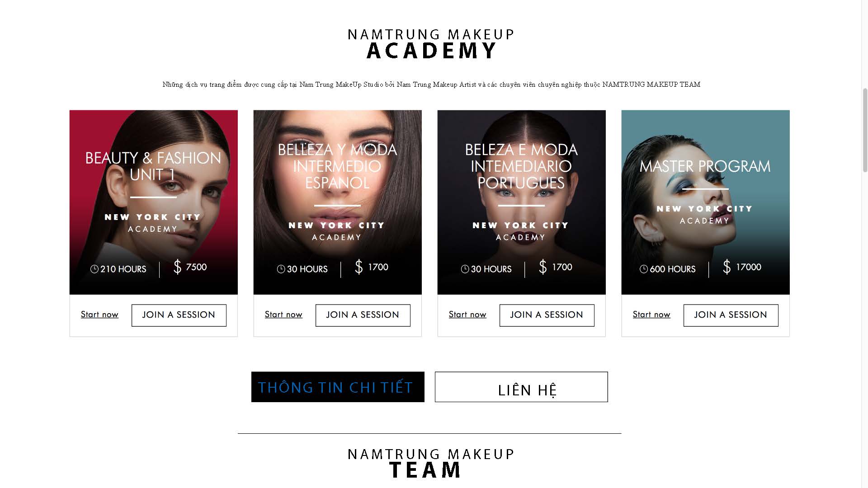Click the clock icon beside 210 HOURS
The image size is (868, 488).
pyautogui.click(x=94, y=269)
